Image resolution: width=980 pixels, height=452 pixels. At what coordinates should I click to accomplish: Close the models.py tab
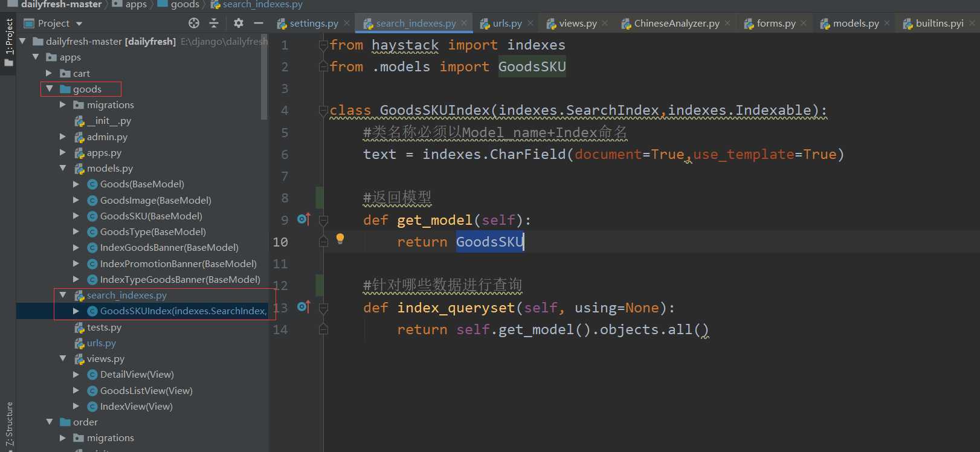click(887, 23)
